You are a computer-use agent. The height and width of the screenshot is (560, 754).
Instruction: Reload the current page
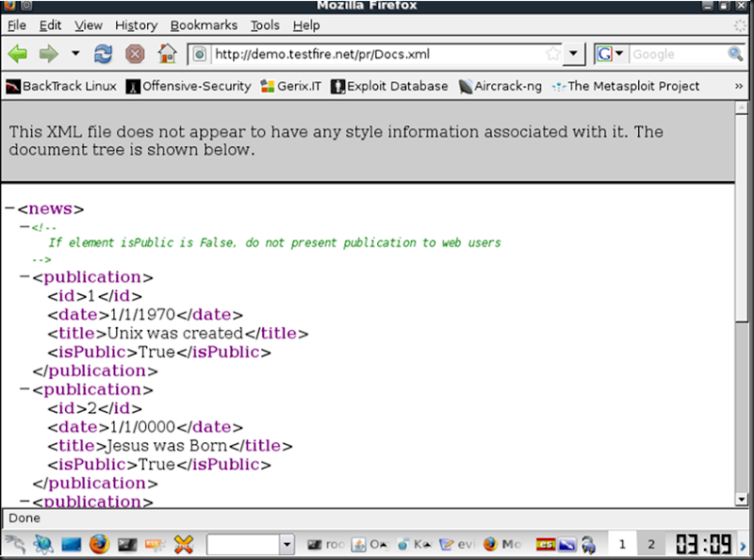(x=103, y=54)
